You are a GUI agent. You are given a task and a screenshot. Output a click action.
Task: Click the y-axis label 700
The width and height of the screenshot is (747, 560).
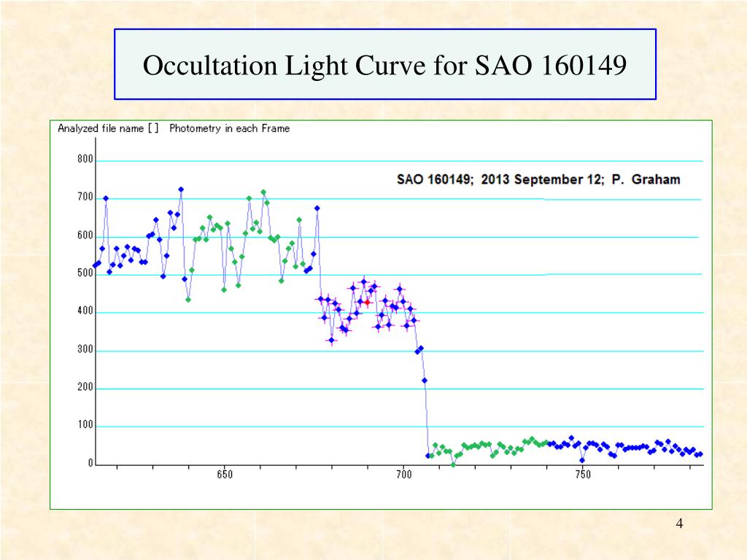(x=85, y=197)
